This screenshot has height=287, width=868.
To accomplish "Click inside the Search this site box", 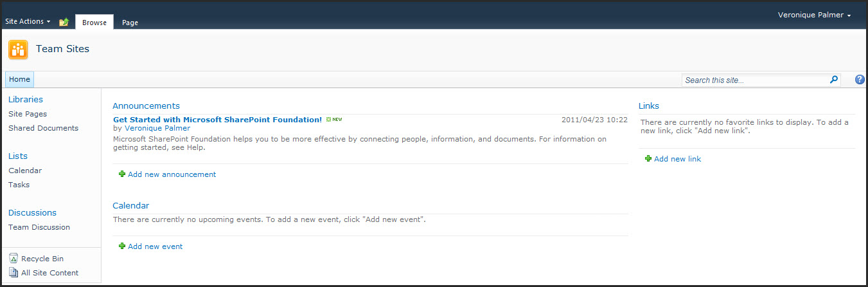I will 754,80.
